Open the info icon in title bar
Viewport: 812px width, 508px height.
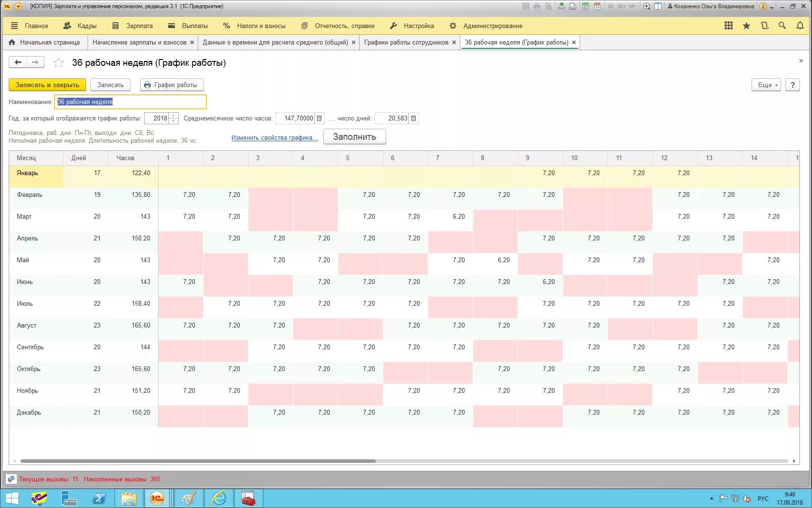[763, 6]
